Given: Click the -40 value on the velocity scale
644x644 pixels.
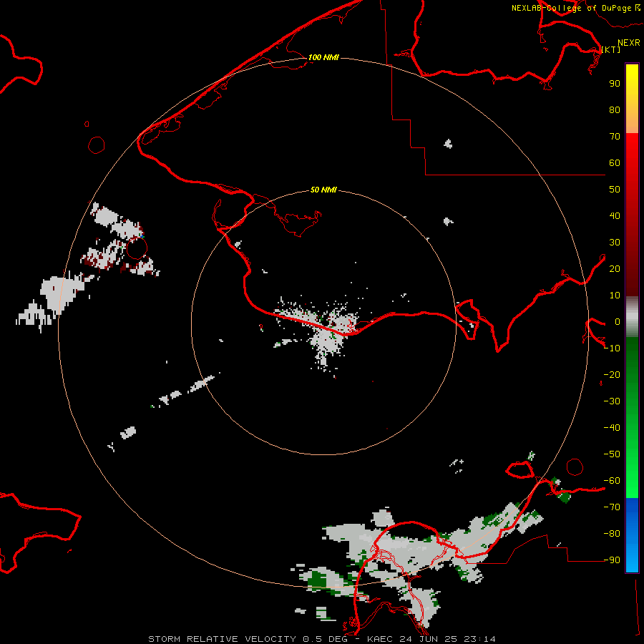Looking at the screenshot, I should coord(612,428).
